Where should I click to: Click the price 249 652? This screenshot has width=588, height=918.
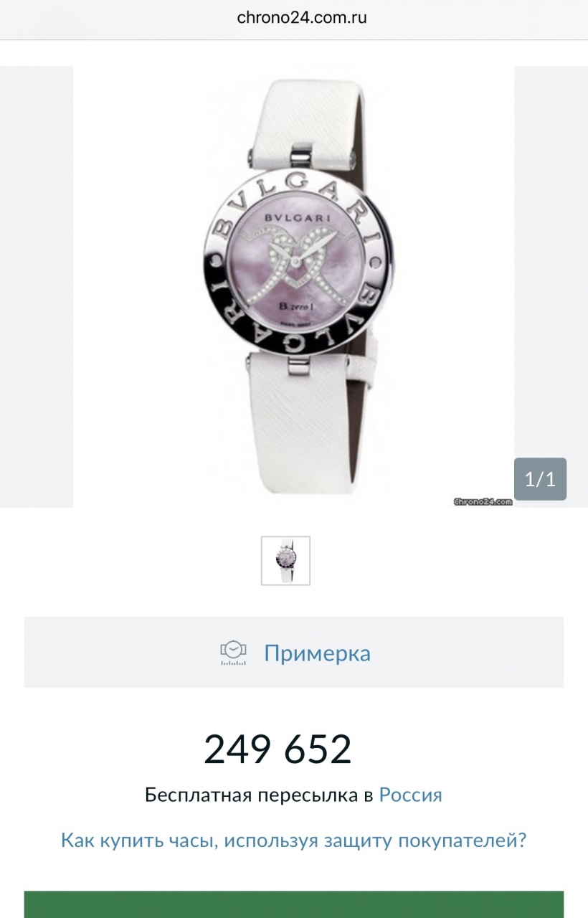[x=278, y=749]
